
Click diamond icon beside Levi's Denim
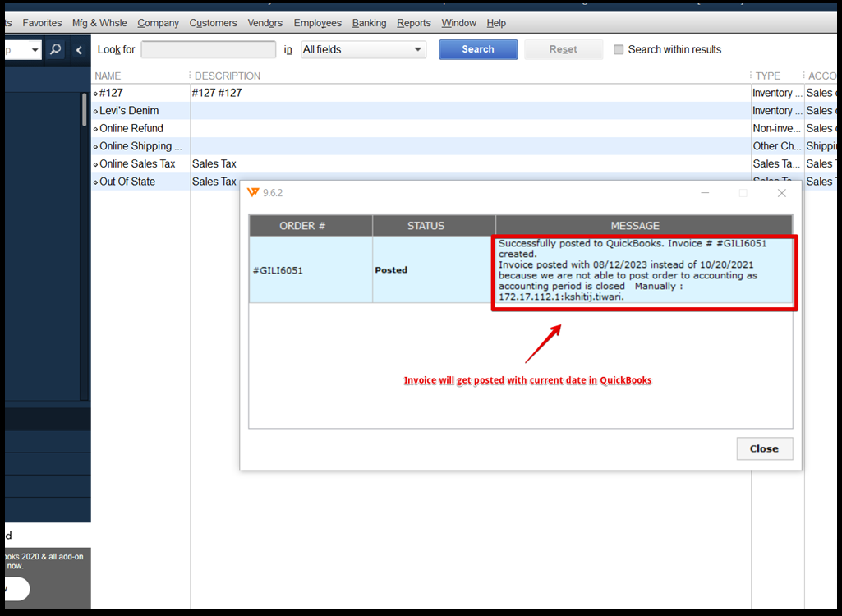tap(95, 112)
